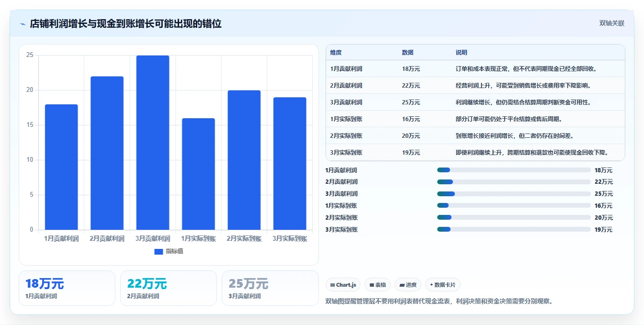Select the 进度 tag chip
Viewport: 644px width, 325px height.
[x=408, y=285]
